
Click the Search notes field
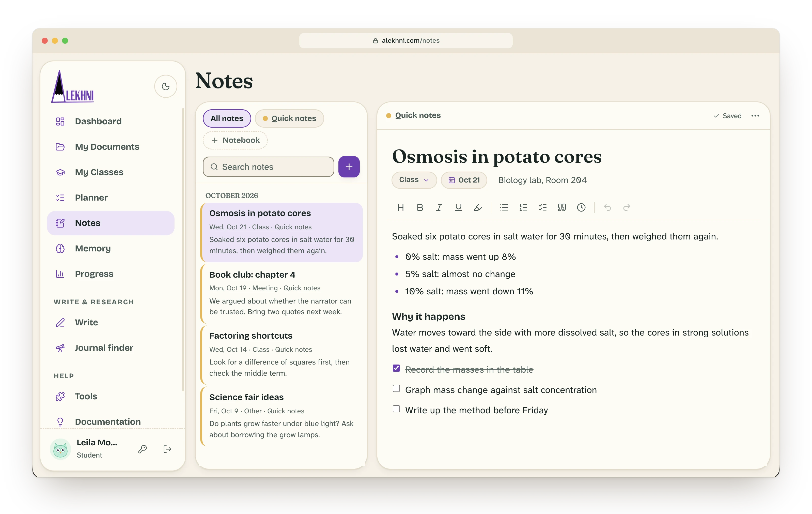pos(268,167)
